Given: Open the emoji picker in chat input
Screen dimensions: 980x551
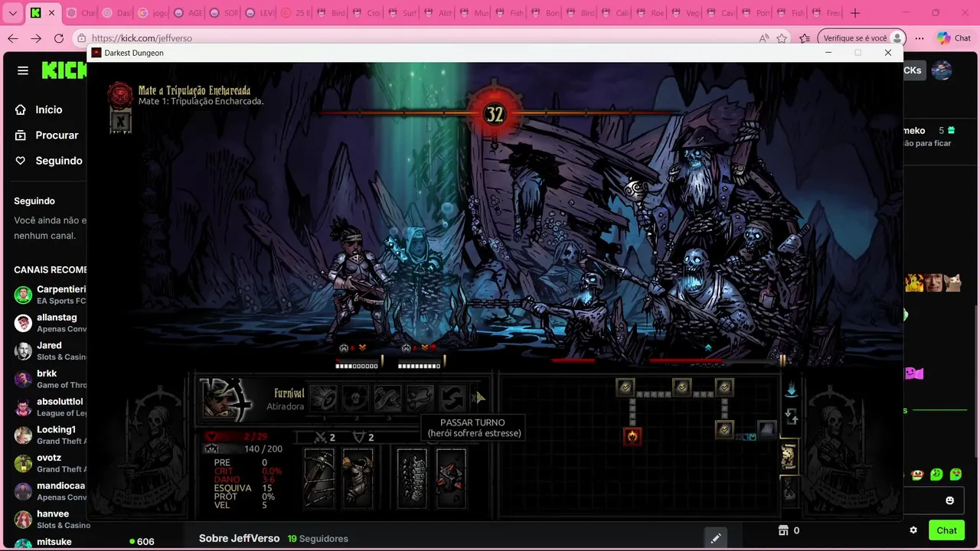Looking at the screenshot, I should tap(949, 500).
